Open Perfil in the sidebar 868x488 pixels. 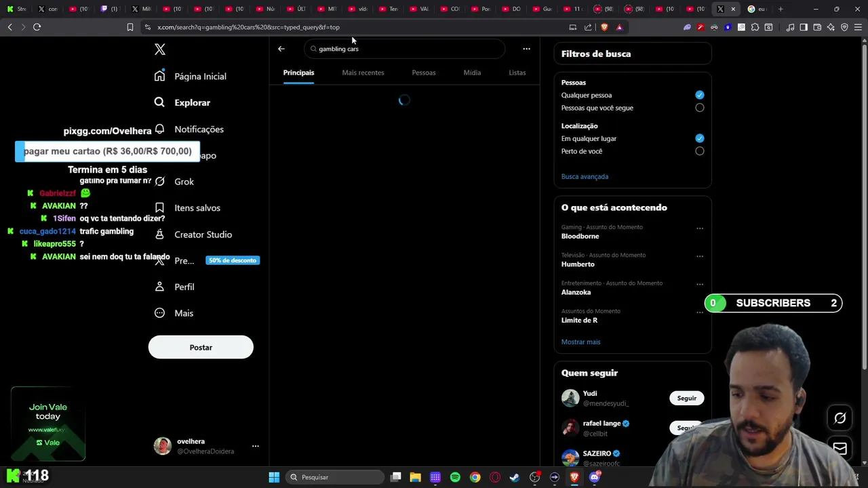174,287
